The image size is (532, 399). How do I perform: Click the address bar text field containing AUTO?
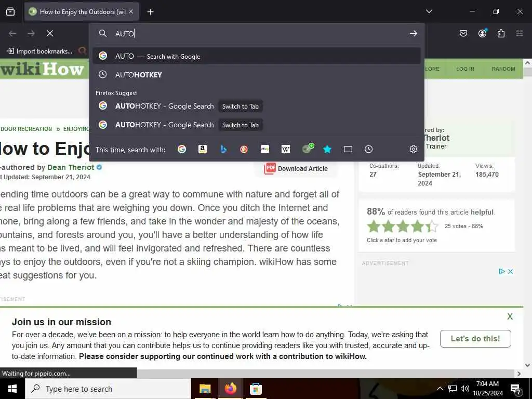pos(258,33)
